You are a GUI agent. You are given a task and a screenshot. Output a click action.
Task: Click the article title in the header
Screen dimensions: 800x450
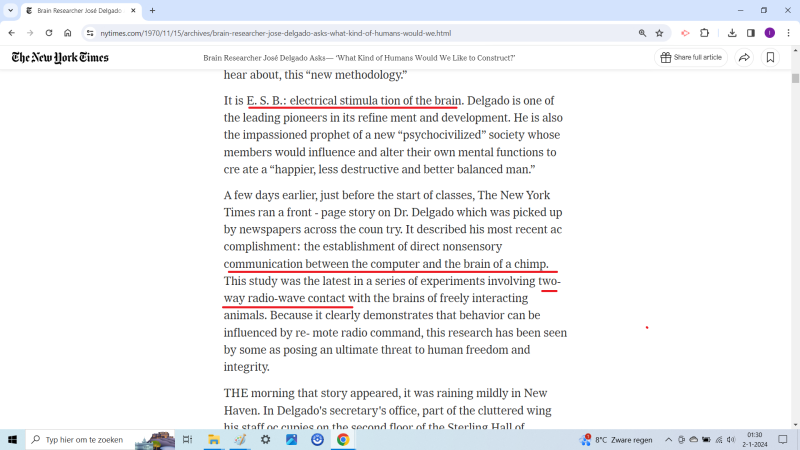pos(359,58)
